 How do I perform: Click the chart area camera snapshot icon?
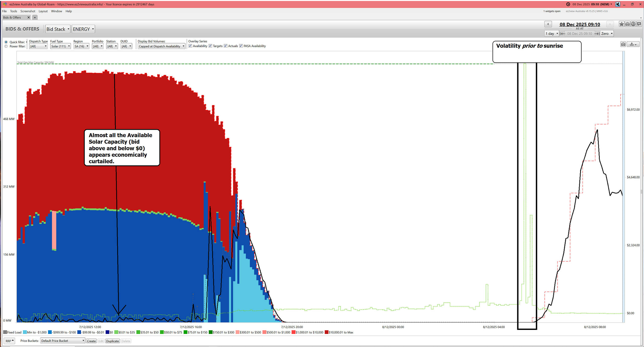tap(623, 44)
